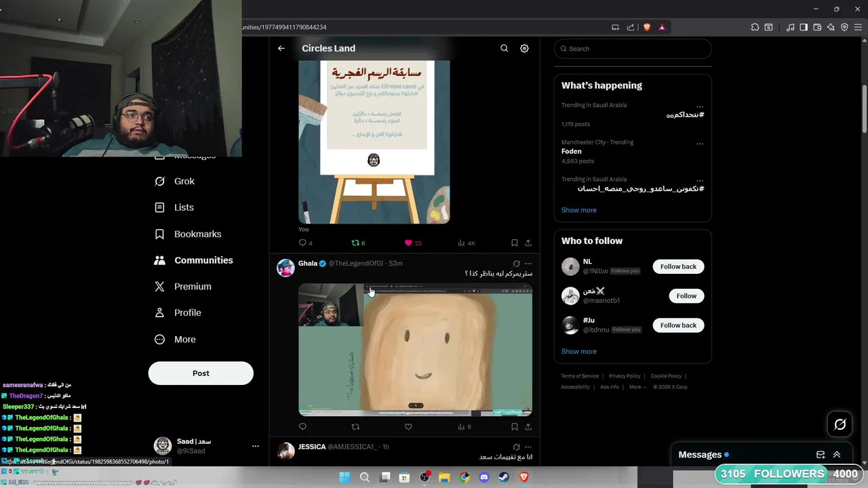Screen dimensions: 868x488
Task: Open Ghala's profile avatar
Action: coord(285,268)
